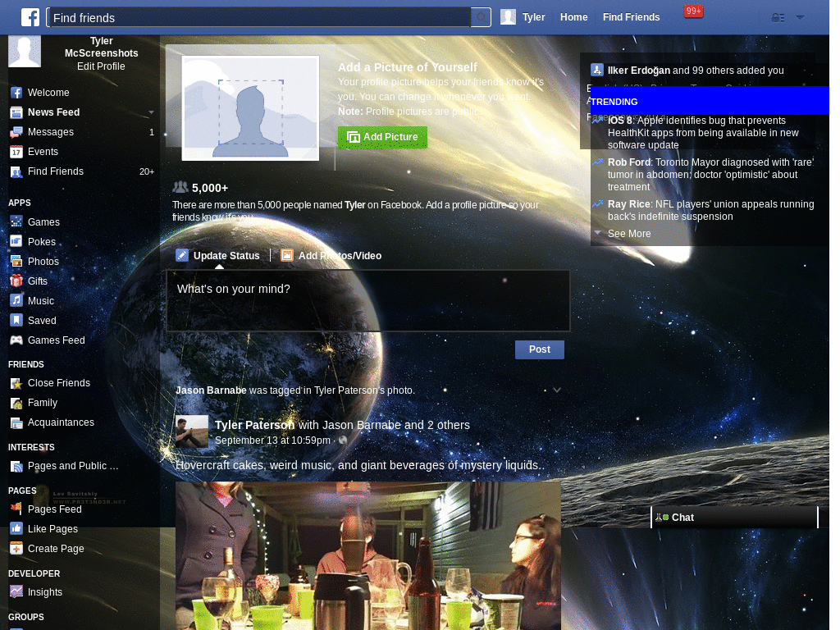Click the profile picture placeholder image

pyautogui.click(x=250, y=108)
